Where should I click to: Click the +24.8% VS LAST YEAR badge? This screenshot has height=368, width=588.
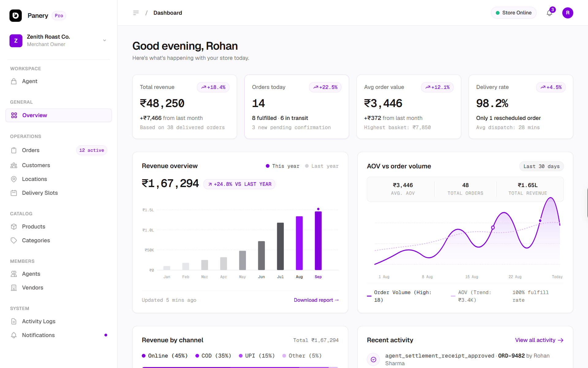(239, 184)
